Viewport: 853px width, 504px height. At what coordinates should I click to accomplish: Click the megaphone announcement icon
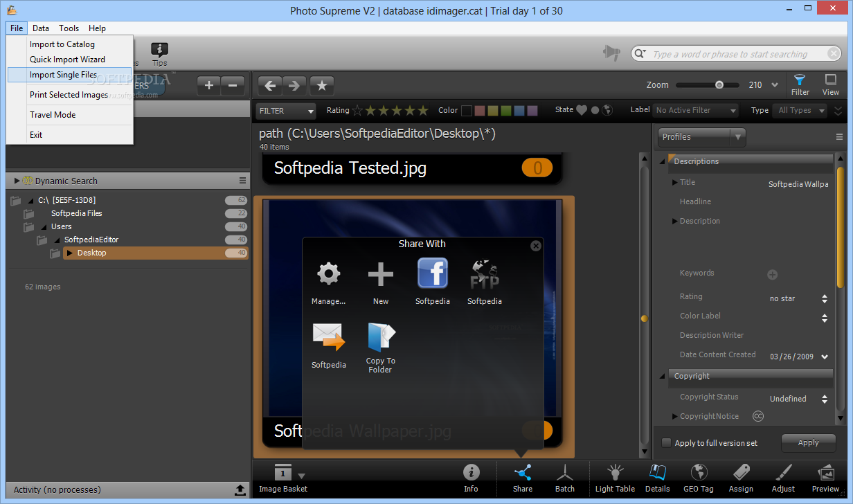611,53
